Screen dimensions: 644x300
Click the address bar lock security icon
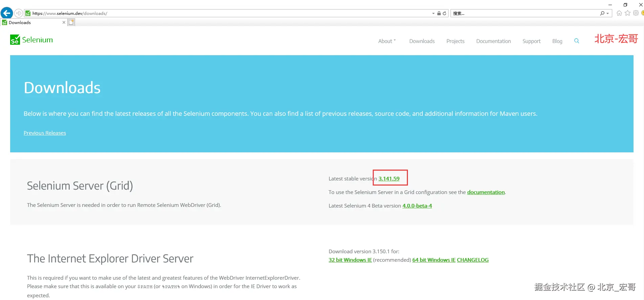pos(439,13)
